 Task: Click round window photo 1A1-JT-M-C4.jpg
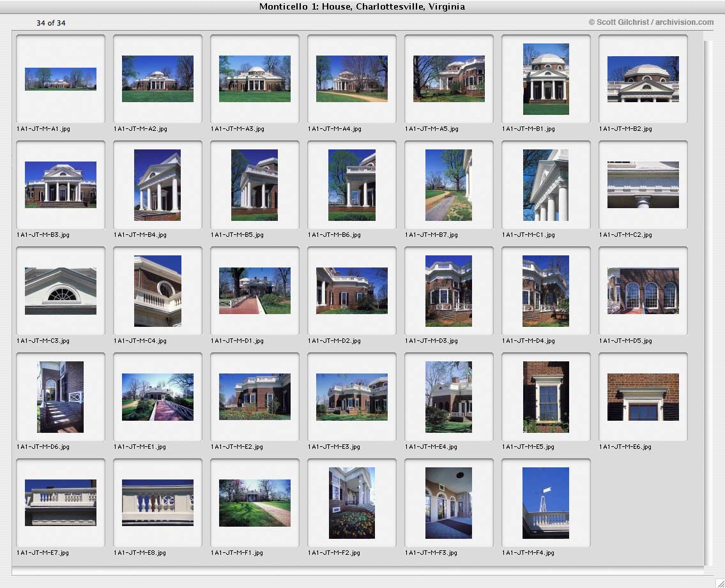pyautogui.click(x=158, y=290)
